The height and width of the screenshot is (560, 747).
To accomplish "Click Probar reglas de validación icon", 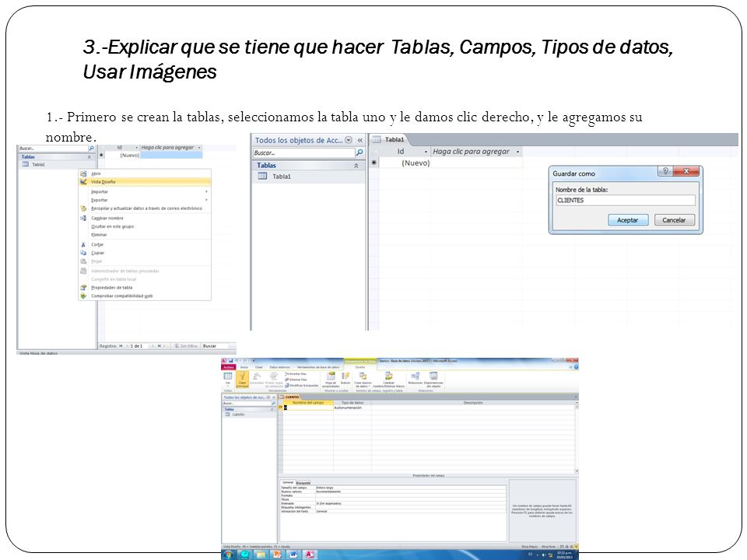I will (274, 376).
